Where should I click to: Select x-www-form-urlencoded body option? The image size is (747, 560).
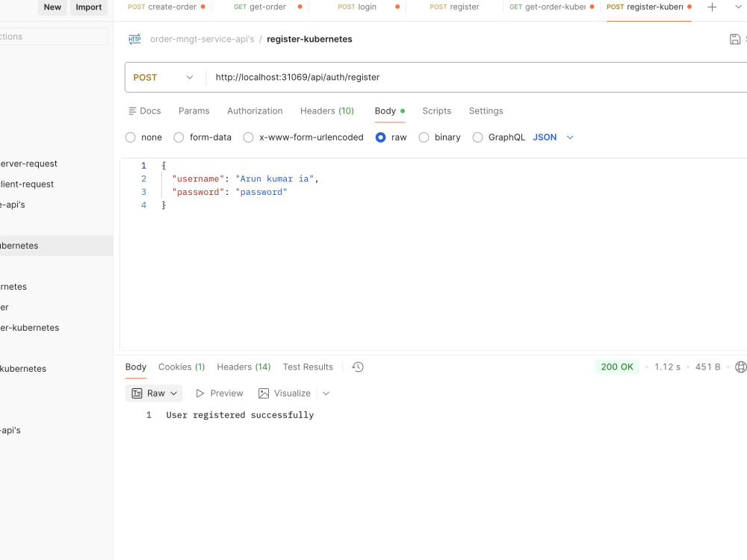(248, 137)
